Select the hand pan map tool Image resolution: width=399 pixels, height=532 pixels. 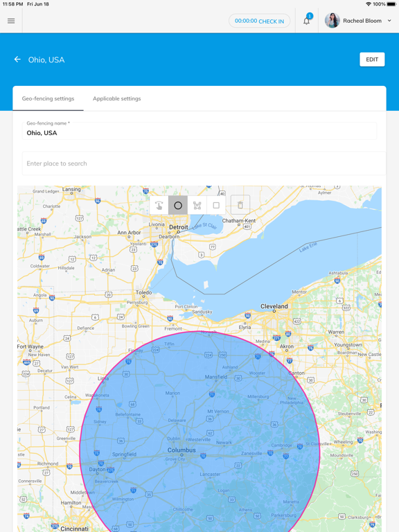click(159, 205)
